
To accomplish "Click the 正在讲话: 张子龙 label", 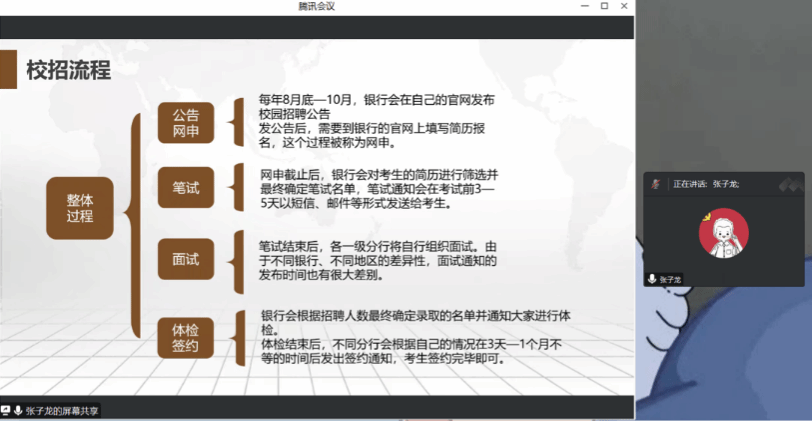I will click(706, 184).
